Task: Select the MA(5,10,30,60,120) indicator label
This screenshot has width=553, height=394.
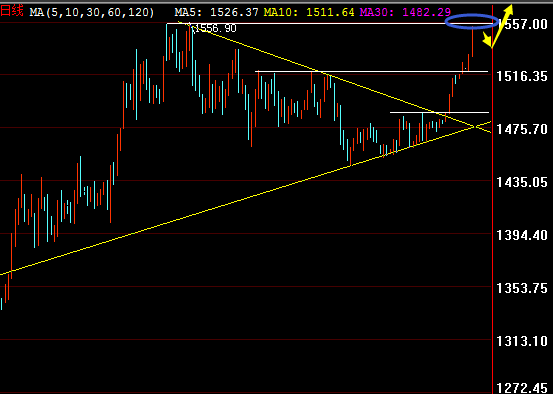Action: (x=92, y=12)
